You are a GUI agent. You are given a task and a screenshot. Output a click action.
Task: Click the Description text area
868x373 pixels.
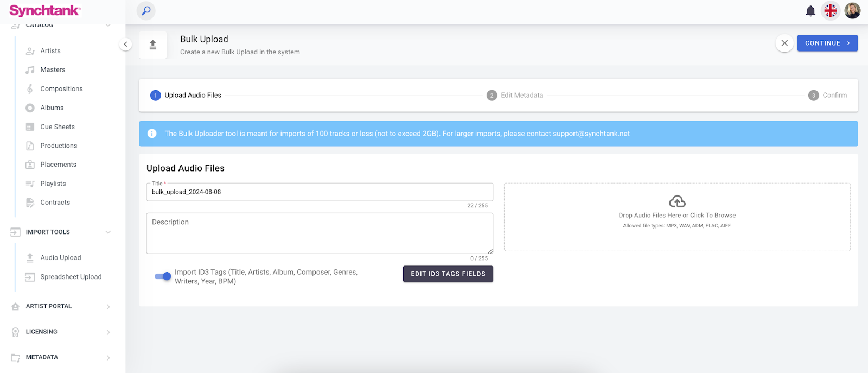pos(320,233)
